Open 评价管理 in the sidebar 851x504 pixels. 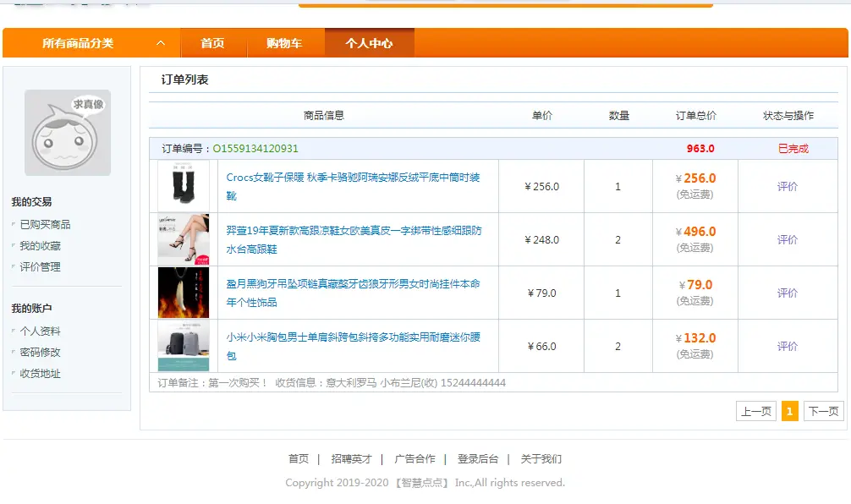point(40,267)
